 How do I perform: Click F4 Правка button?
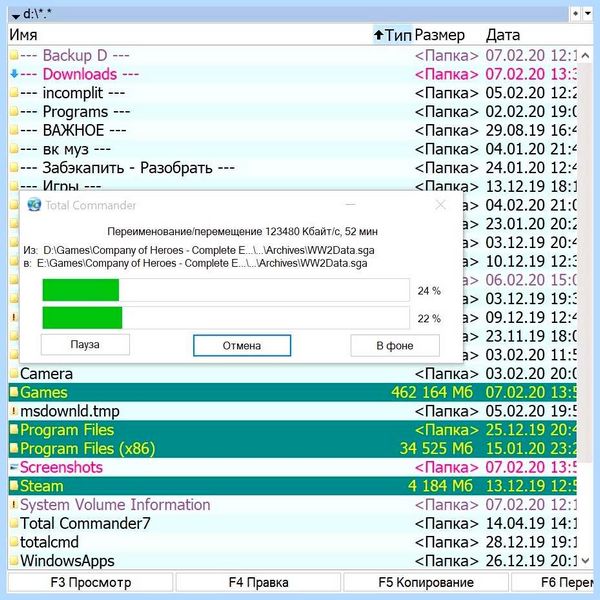click(x=258, y=582)
